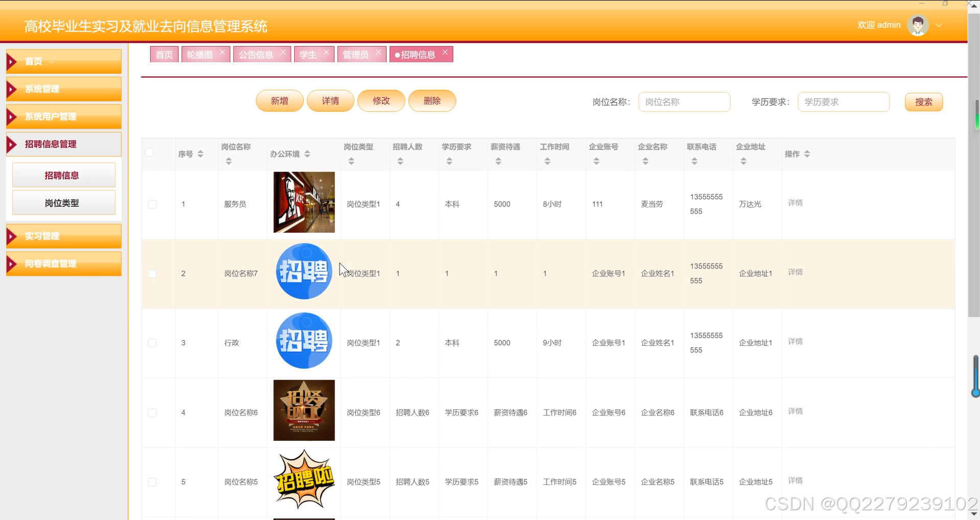Close the 轮播图 tab with its X icon

(x=222, y=51)
